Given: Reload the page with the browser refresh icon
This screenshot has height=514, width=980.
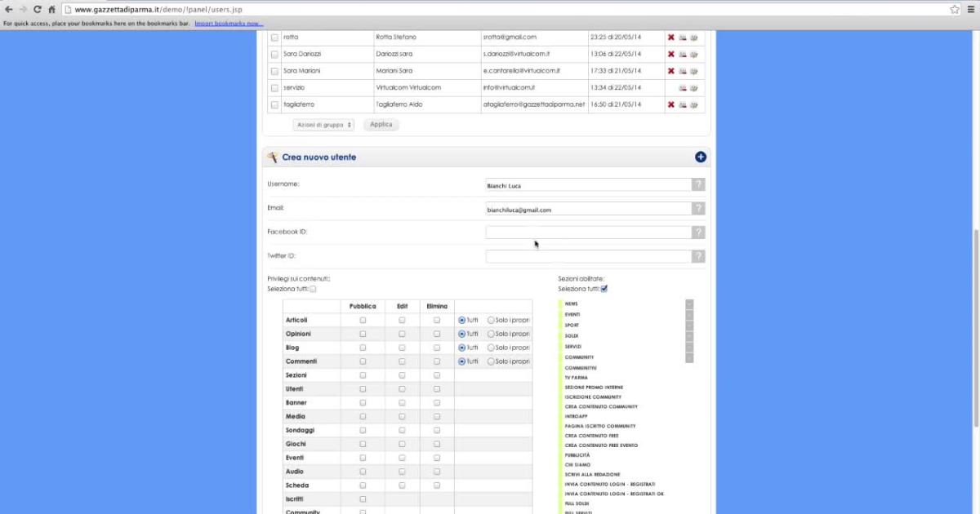Looking at the screenshot, I should pos(37,9).
